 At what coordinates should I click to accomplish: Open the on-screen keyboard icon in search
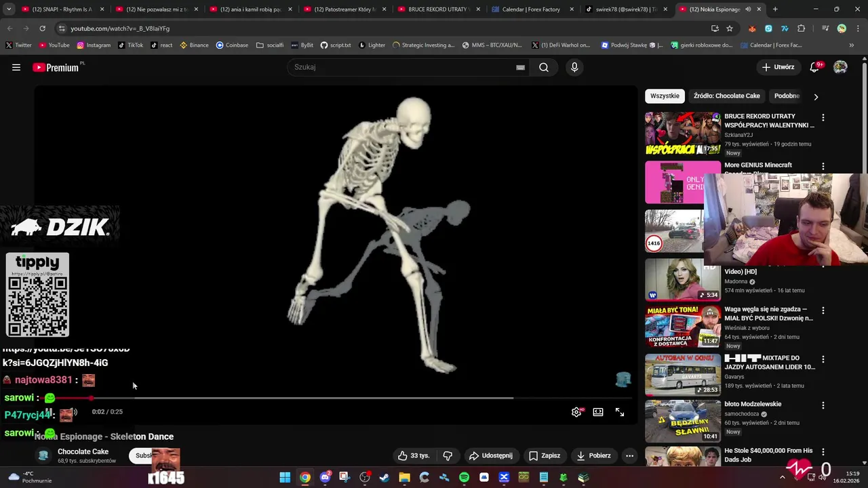pos(520,67)
